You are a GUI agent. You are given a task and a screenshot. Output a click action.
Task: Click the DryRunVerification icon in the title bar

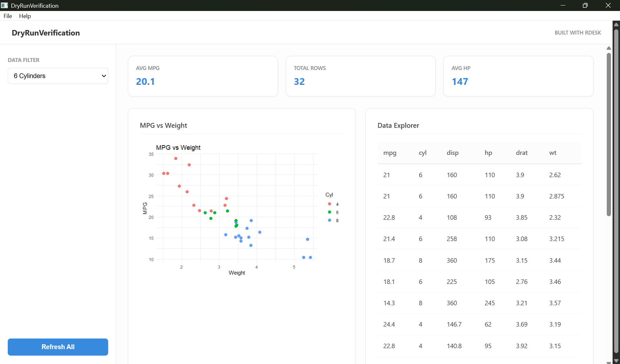[x=5, y=5]
